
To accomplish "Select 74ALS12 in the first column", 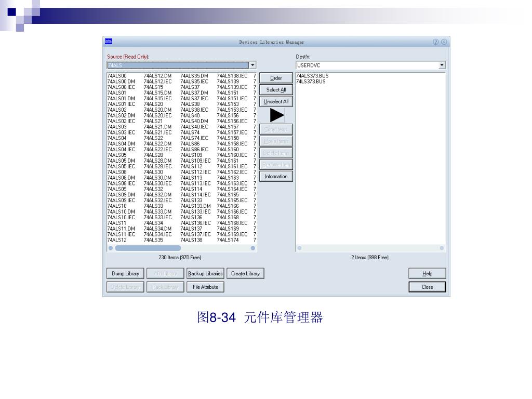I will pos(117,240).
